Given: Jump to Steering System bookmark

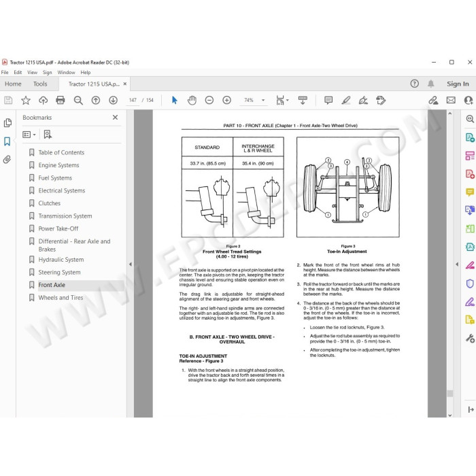Looking at the screenshot, I should pyautogui.click(x=59, y=272).
